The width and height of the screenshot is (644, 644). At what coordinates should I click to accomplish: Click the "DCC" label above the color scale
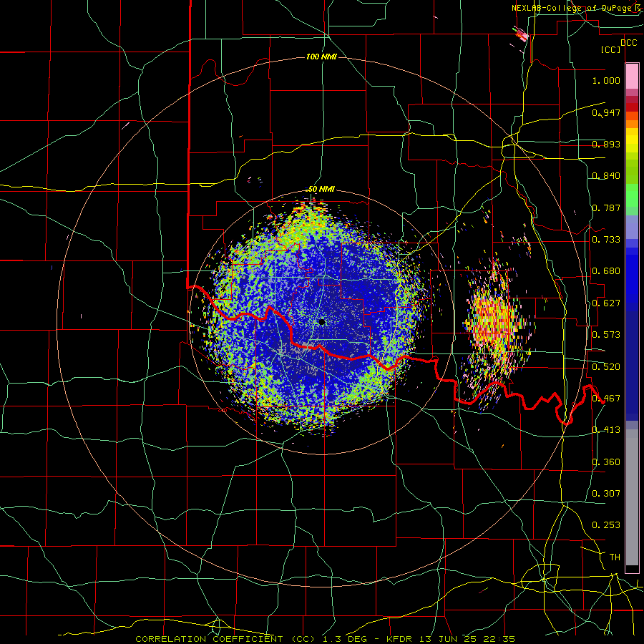[x=628, y=43]
